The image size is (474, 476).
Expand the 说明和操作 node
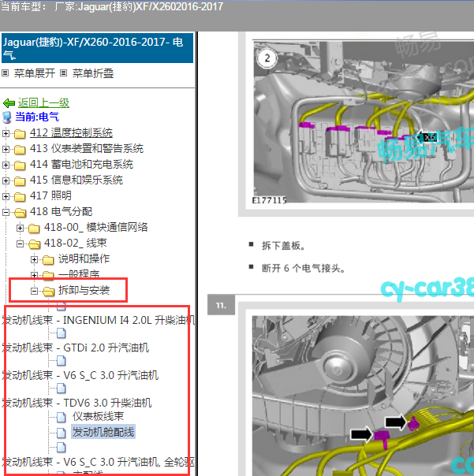coord(34,259)
